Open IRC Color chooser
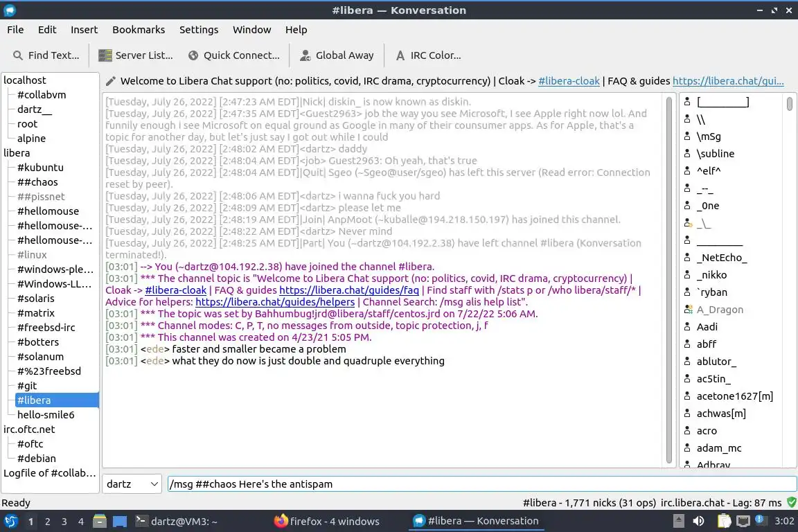The height and width of the screenshot is (532, 798). click(x=428, y=55)
